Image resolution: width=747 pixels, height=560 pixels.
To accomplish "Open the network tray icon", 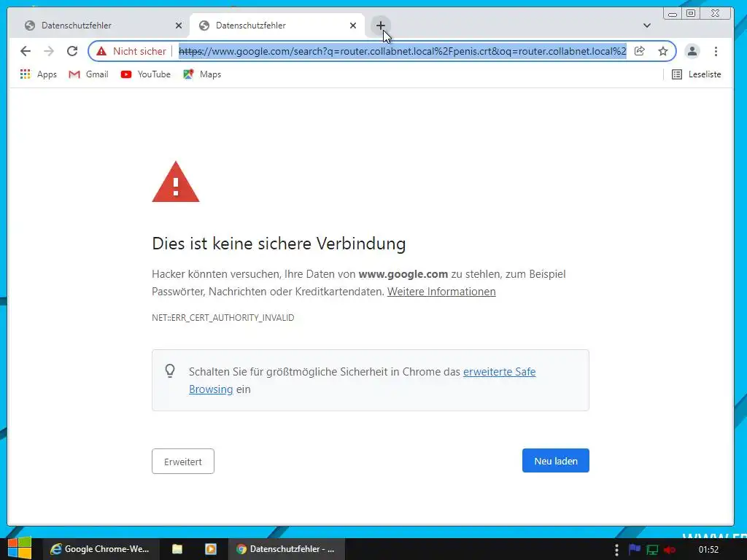I will click(651, 550).
